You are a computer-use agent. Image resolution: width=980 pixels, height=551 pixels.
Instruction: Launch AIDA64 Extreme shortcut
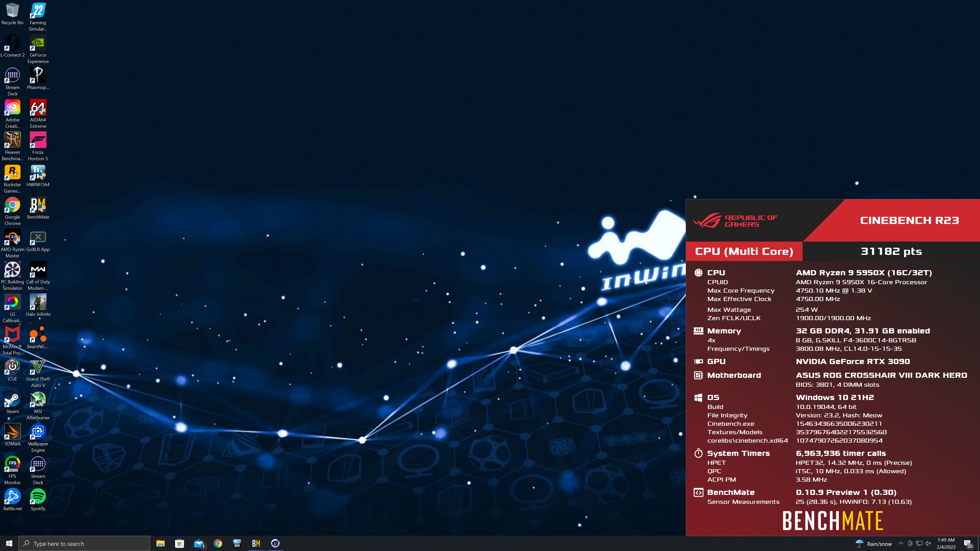(38, 114)
